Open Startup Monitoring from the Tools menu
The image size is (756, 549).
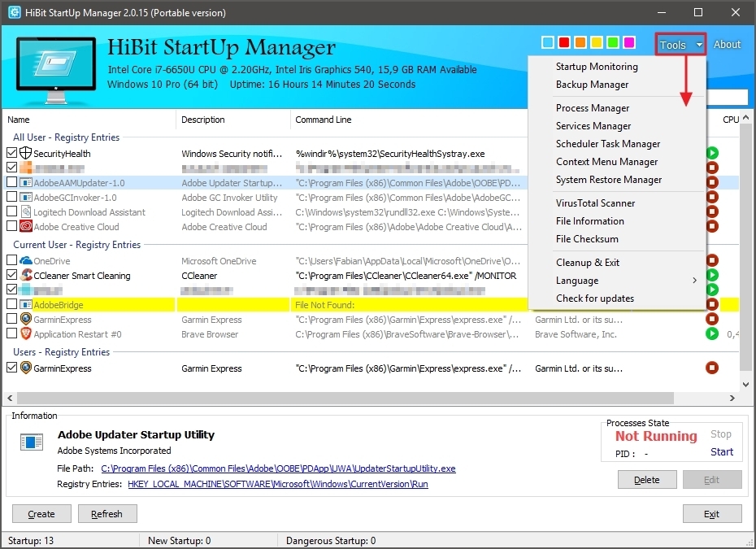click(617, 67)
